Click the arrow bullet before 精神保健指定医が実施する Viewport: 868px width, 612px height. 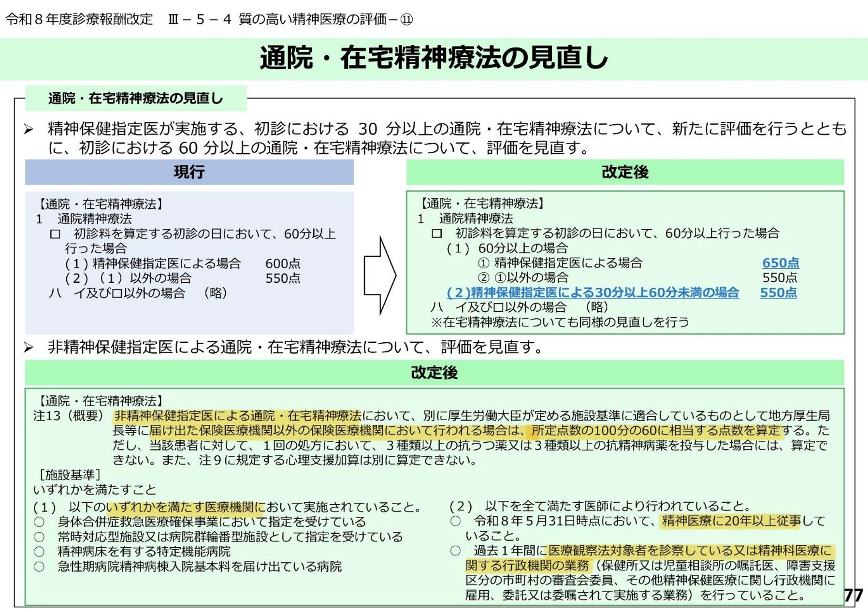coord(29,129)
